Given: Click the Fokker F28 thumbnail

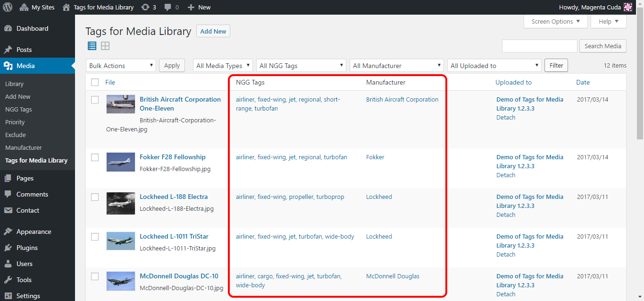Looking at the screenshot, I should 121,162.
